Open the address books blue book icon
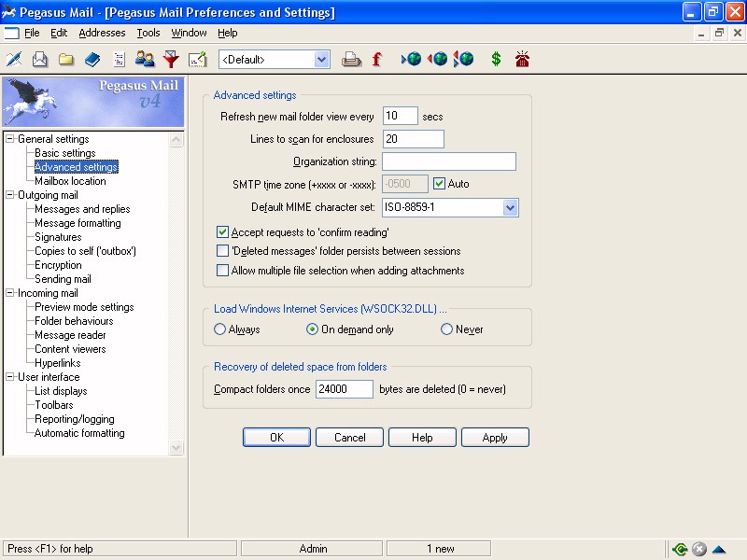The height and width of the screenshot is (560, 747). 92,60
